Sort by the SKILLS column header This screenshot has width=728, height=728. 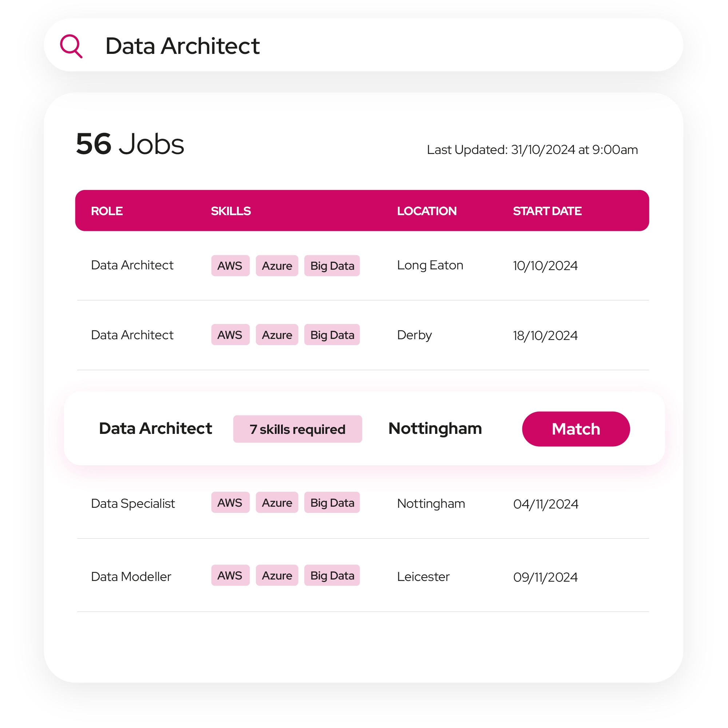(x=231, y=211)
